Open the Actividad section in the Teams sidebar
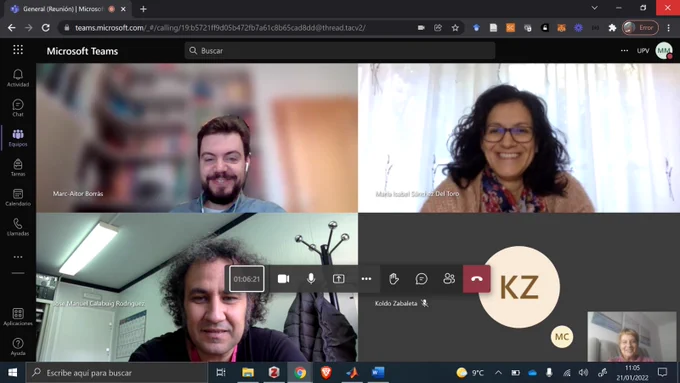 pyautogui.click(x=18, y=78)
